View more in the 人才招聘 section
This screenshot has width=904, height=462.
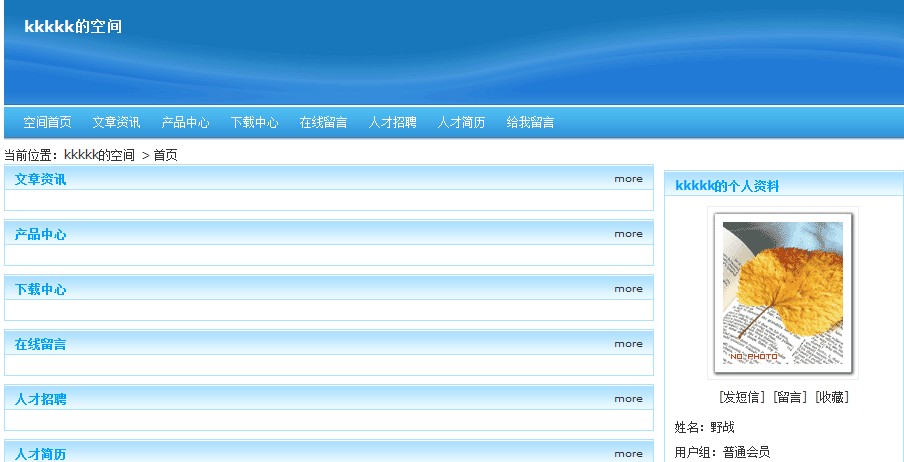[x=628, y=399]
